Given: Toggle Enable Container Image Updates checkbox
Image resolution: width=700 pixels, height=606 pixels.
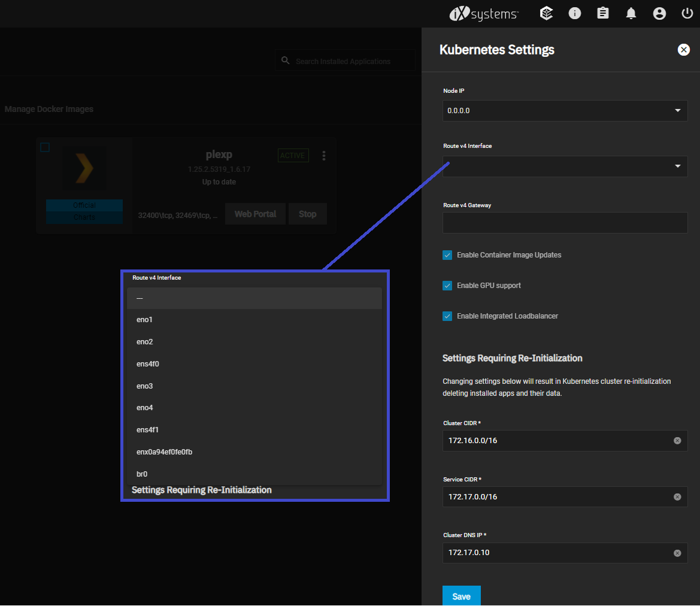Looking at the screenshot, I should pyautogui.click(x=447, y=255).
